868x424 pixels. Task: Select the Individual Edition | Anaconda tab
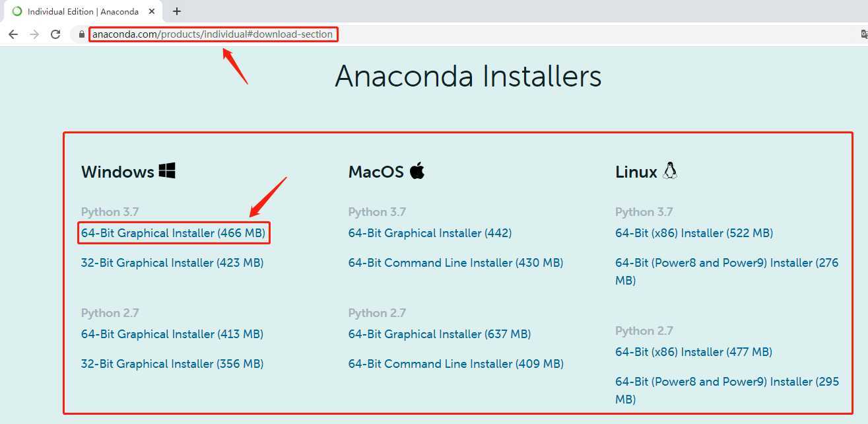(76, 11)
